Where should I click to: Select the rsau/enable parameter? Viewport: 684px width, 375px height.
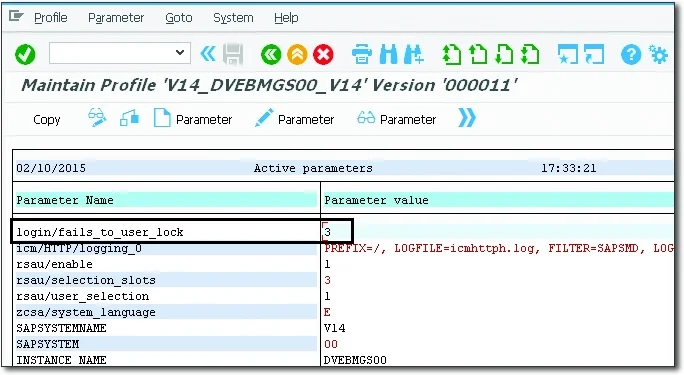[x=55, y=264]
